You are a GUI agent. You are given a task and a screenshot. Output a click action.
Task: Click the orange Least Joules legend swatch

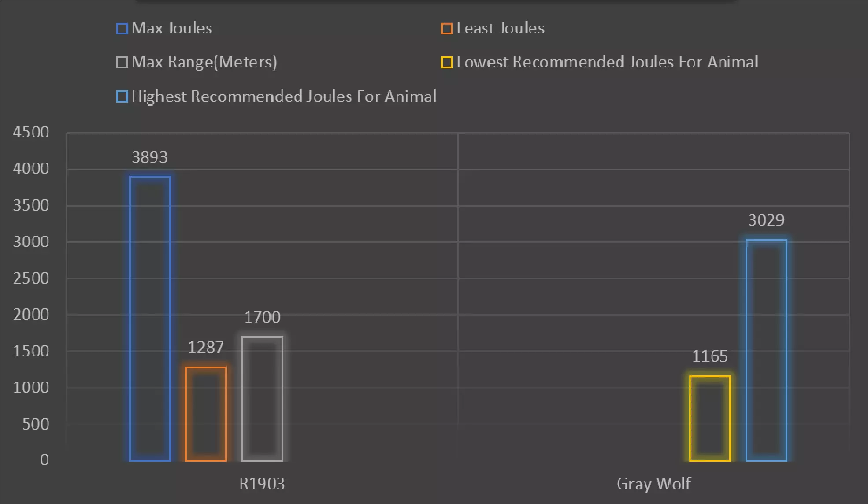[x=446, y=29]
